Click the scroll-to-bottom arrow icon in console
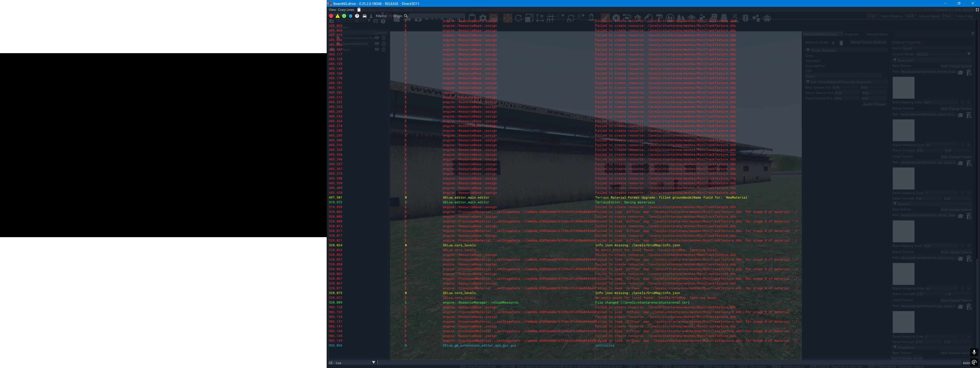The image size is (980, 368). coord(371,16)
